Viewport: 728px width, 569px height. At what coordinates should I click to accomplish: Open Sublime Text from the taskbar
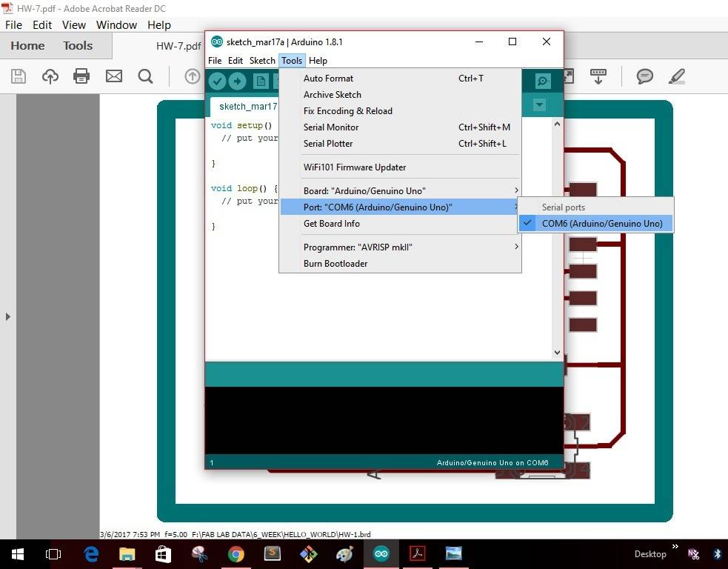[x=273, y=553]
